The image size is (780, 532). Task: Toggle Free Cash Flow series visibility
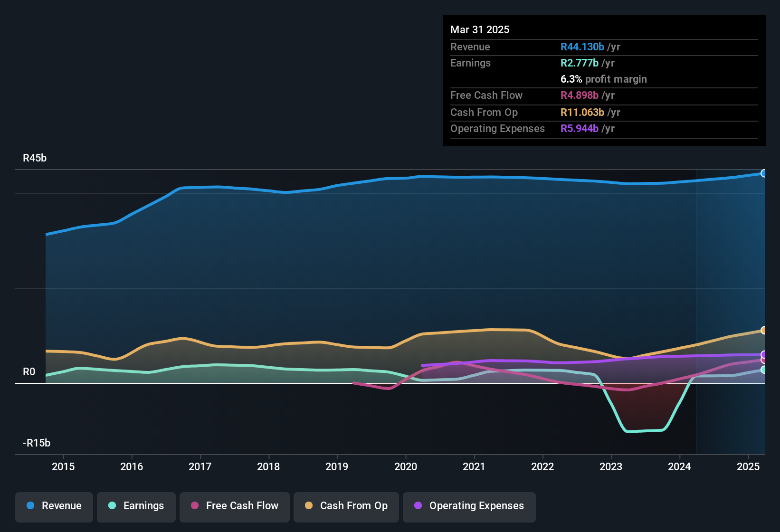tap(234, 506)
